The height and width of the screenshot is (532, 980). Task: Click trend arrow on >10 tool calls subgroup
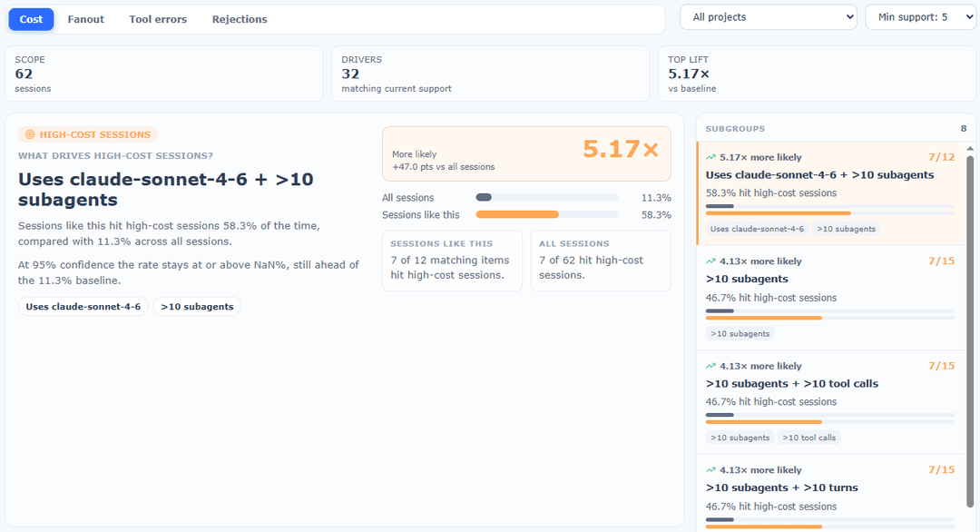pyautogui.click(x=710, y=367)
